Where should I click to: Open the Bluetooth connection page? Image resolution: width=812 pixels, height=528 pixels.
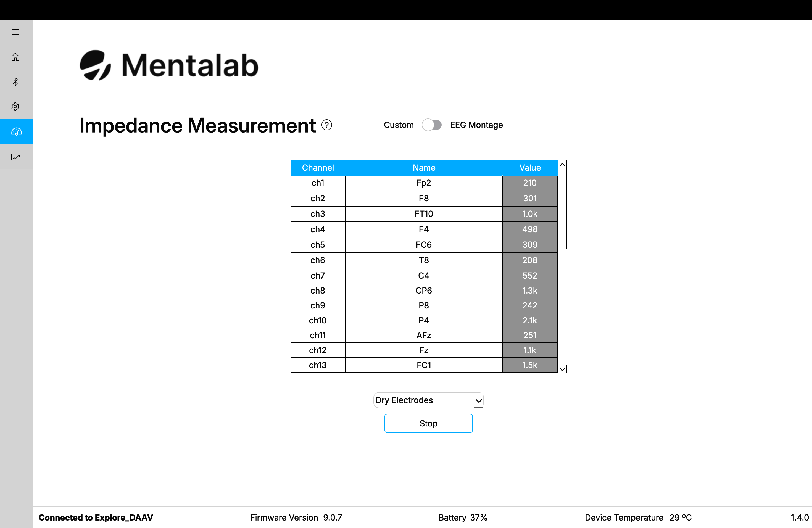(15, 82)
